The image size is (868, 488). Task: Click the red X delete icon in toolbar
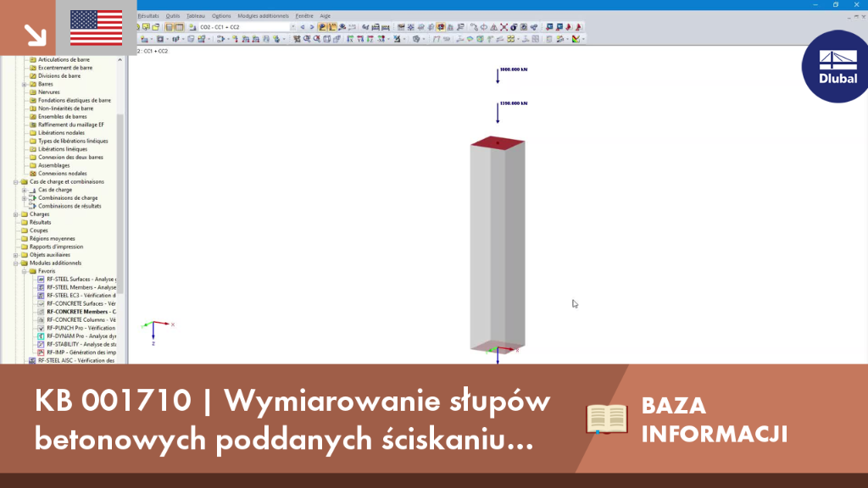[x=504, y=27]
